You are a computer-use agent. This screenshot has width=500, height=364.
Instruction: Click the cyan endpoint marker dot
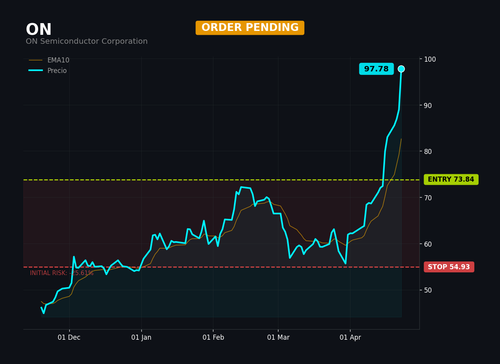coord(401,69)
